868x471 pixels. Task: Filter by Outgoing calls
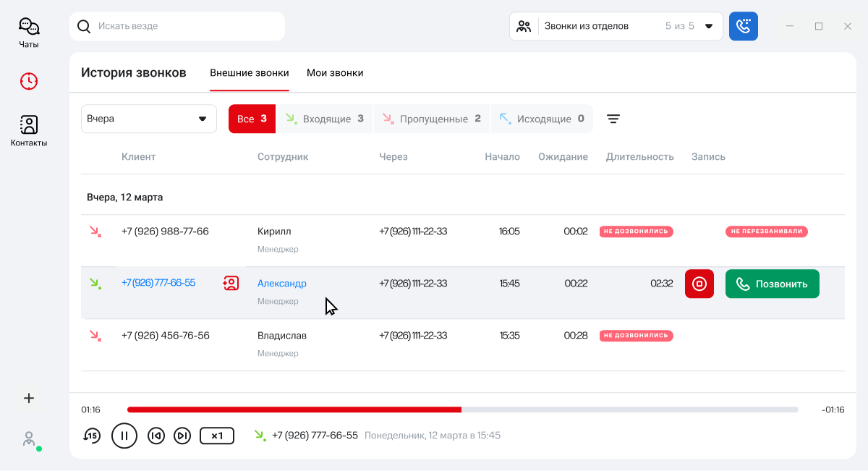point(542,119)
